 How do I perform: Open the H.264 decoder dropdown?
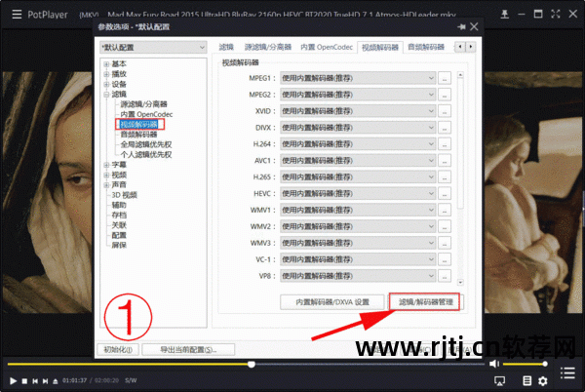358,144
